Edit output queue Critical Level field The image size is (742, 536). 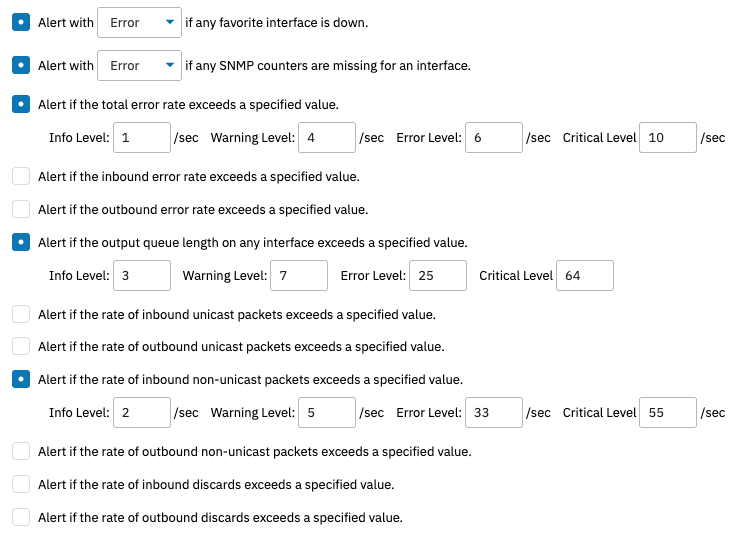(x=585, y=275)
